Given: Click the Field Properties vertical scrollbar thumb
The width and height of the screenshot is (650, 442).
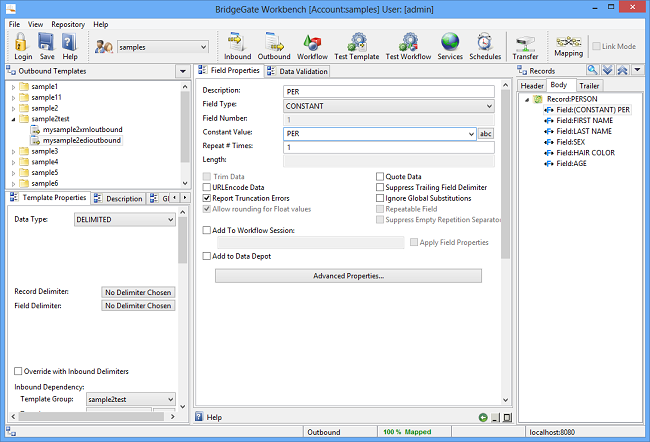Looking at the screenshot, I should click(505, 174).
